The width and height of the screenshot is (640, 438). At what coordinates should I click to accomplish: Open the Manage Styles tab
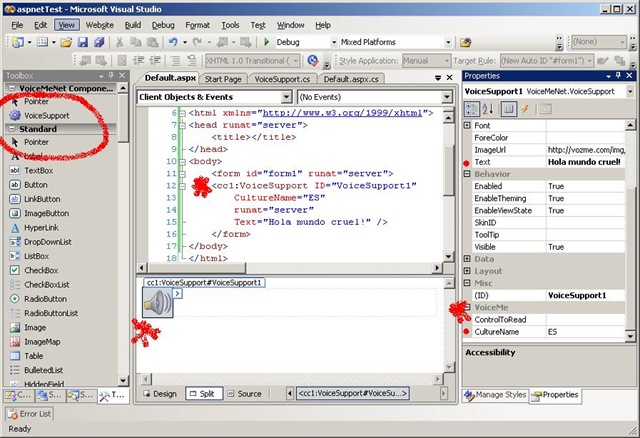pos(495,395)
